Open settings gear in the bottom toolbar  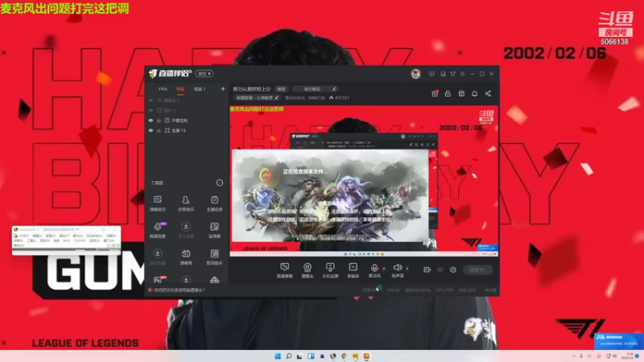click(452, 269)
